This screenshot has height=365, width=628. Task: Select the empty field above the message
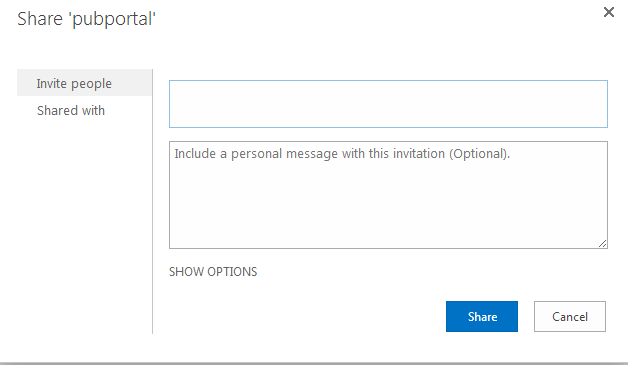coord(388,104)
